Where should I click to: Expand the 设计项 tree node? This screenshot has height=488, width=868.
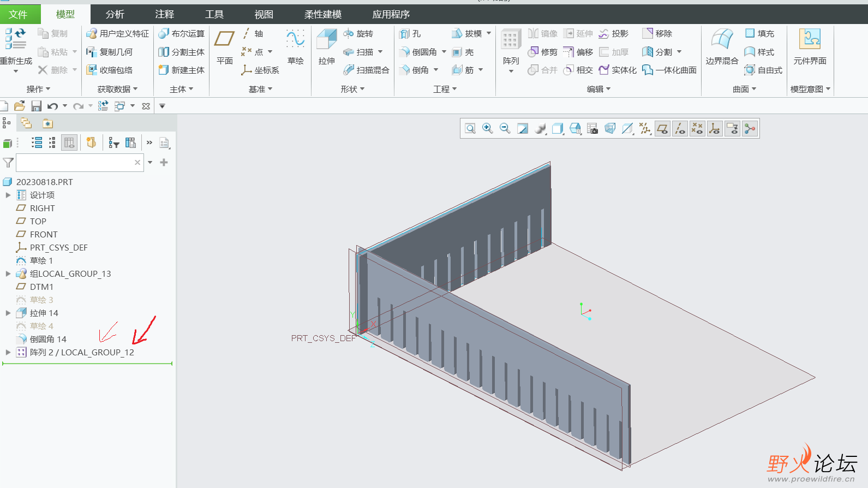pos(8,195)
